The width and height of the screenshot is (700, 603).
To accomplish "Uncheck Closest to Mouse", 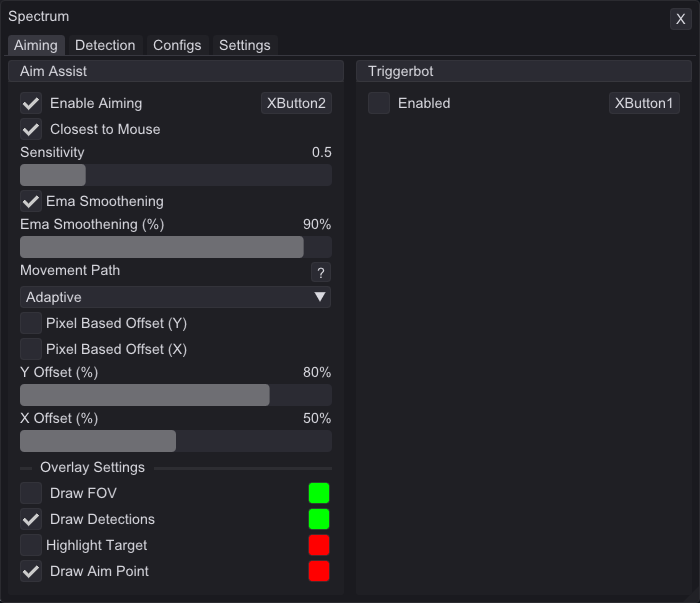I will tap(31, 129).
